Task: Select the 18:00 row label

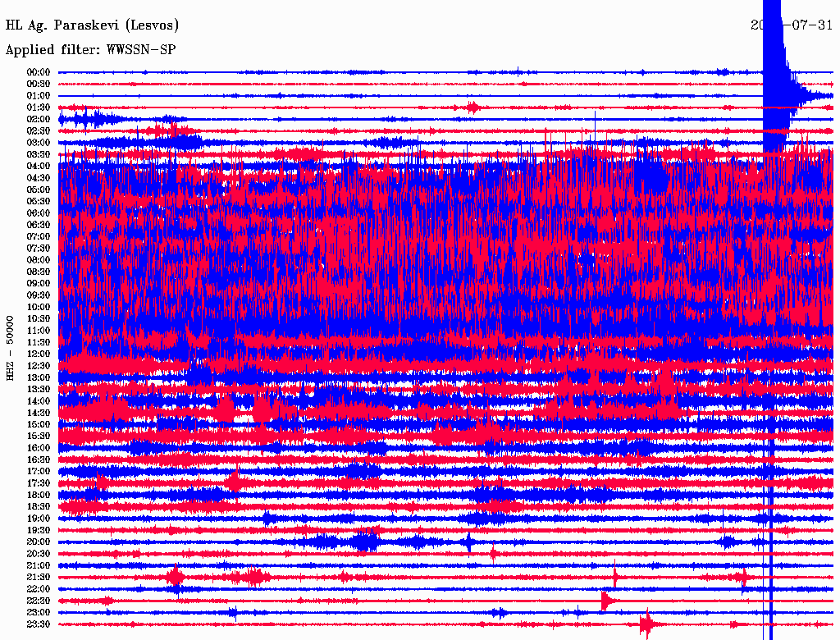Action: [39, 495]
